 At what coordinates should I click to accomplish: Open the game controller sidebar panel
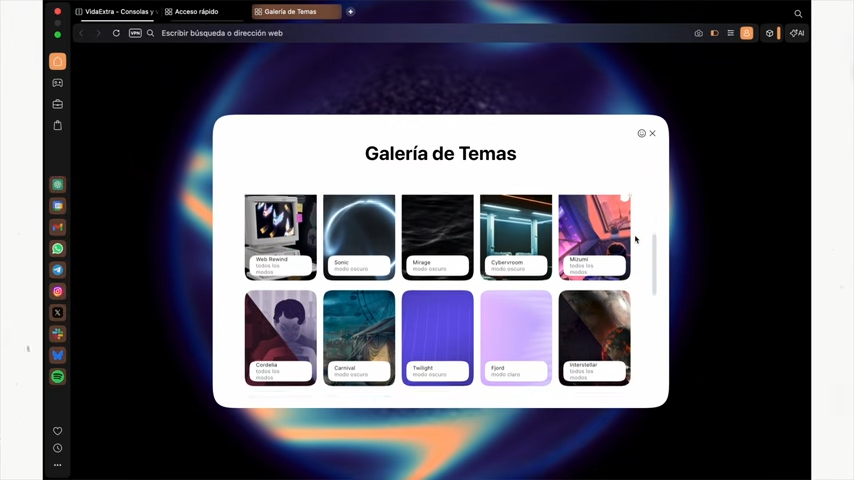58,83
